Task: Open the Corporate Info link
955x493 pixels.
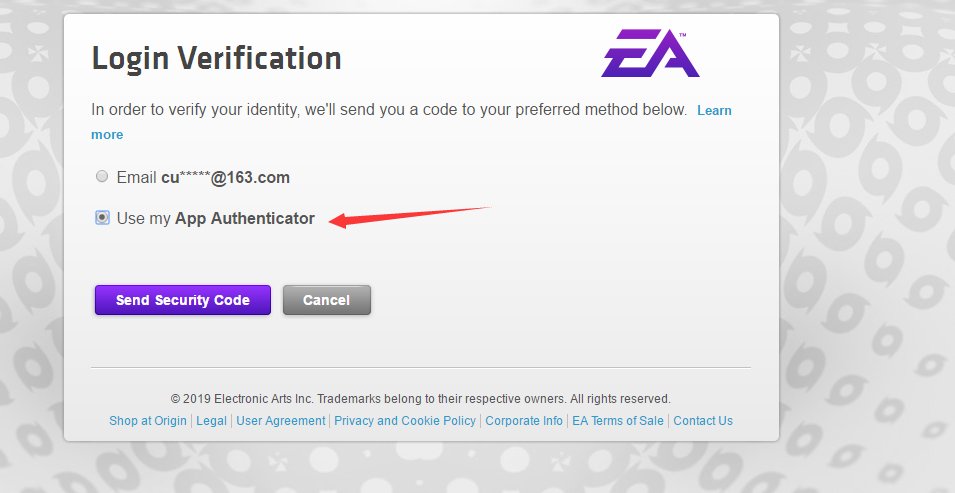Action: 524,421
